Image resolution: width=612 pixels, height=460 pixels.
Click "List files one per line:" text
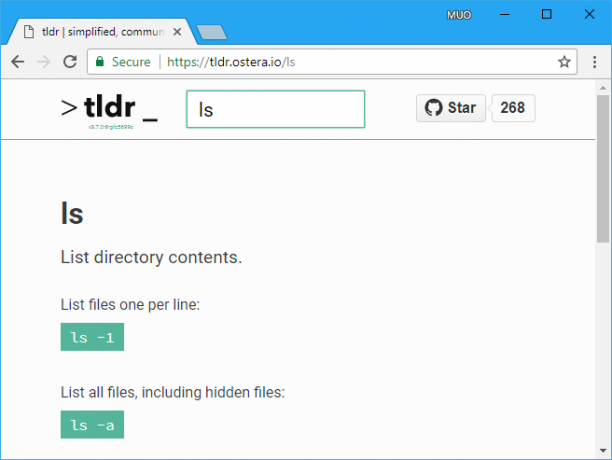tap(130, 305)
